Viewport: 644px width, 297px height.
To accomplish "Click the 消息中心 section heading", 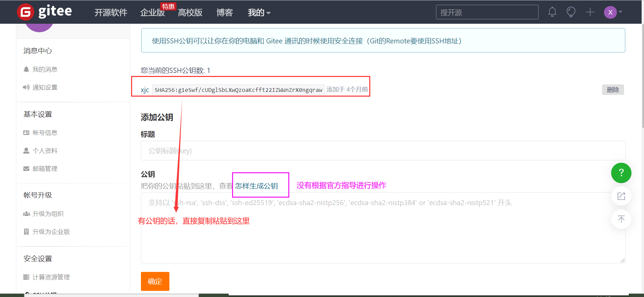I will click(38, 51).
